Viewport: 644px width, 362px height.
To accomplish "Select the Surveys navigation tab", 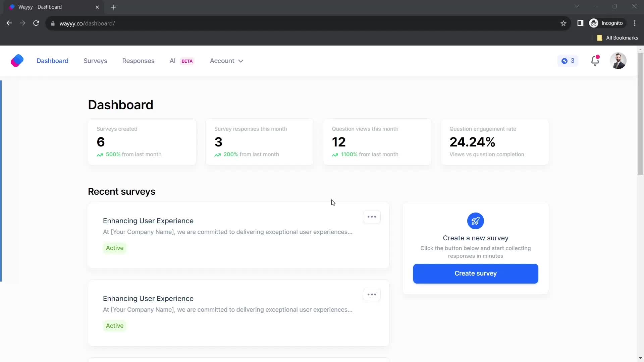I will coord(95,61).
